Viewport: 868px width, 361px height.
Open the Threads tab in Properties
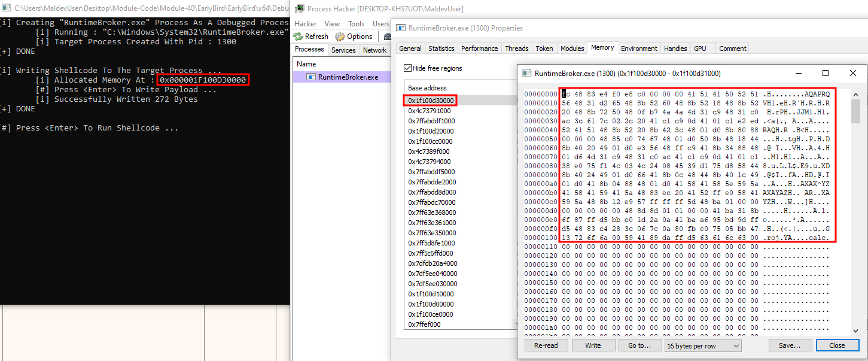[x=517, y=48]
